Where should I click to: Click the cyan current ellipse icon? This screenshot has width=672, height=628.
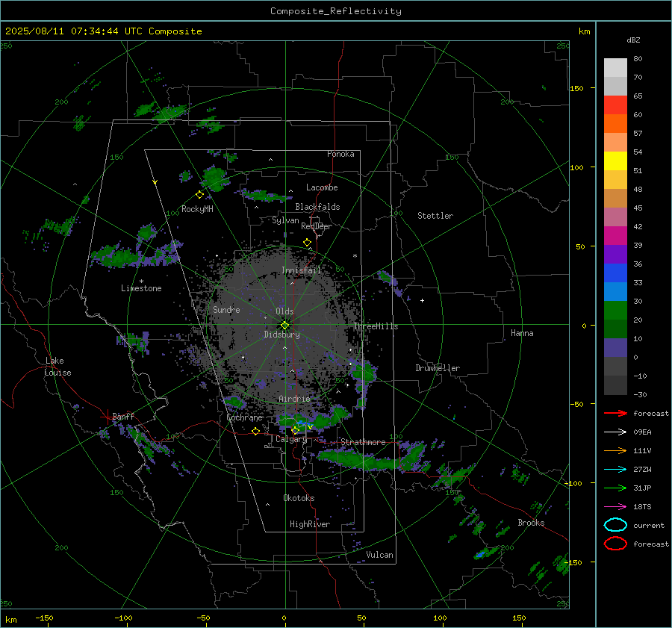coord(615,525)
